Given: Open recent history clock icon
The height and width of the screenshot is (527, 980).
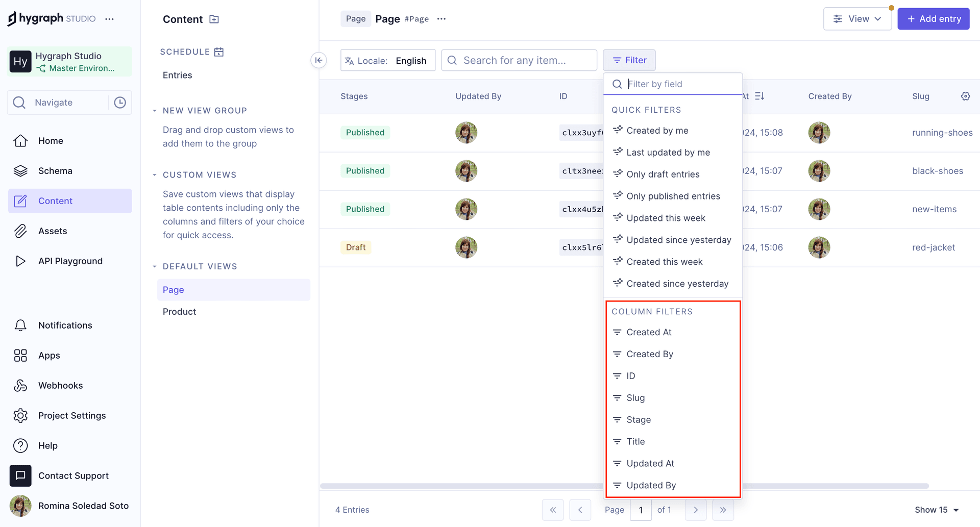Looking at the screenshot, I should click(120, 103).
